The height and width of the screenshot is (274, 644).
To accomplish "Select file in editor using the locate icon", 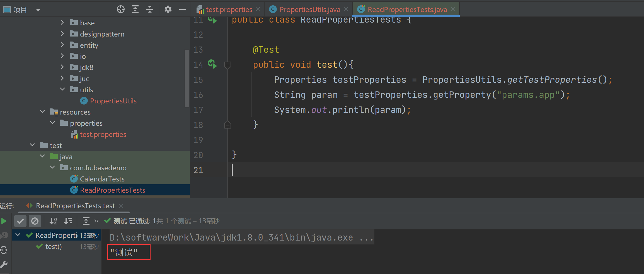I will 121,9.
